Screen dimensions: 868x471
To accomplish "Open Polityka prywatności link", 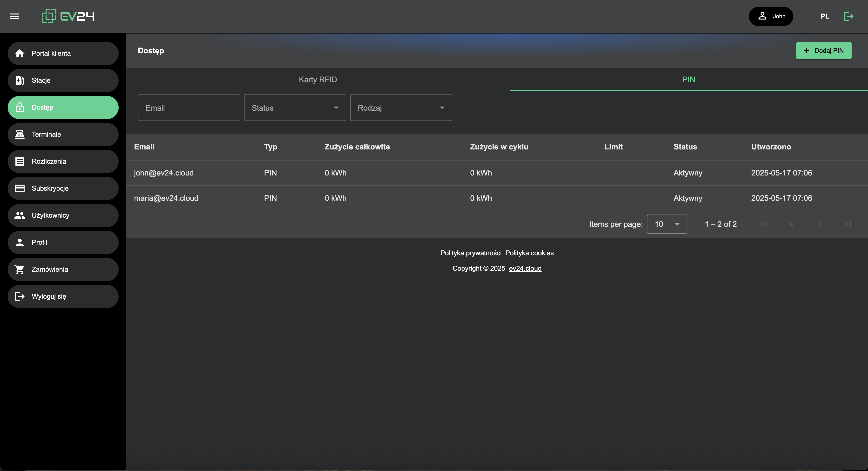I will coord(471,253).
